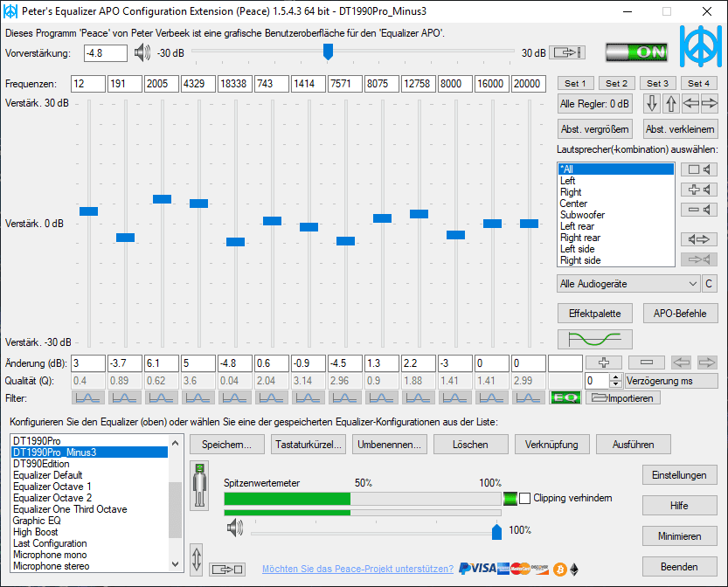Click the 2005 Hz gain slider handle
The width and height of the screenshot is (728, 587).
[x=162, y=199]
